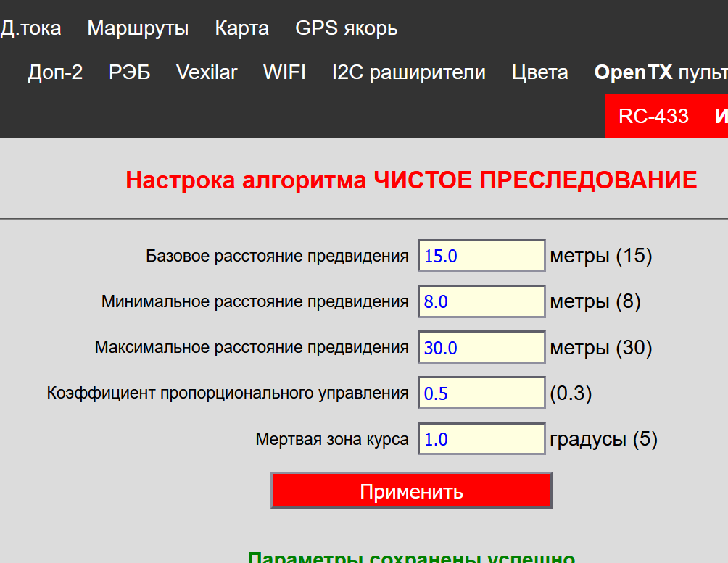Open the GPS якорь section
The width and height of the screenshot is (728, 563).
(x=346, y=28)
